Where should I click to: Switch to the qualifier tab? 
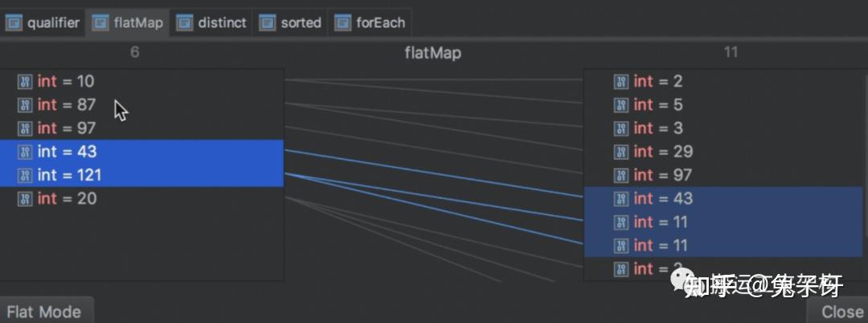click(43, 22)
